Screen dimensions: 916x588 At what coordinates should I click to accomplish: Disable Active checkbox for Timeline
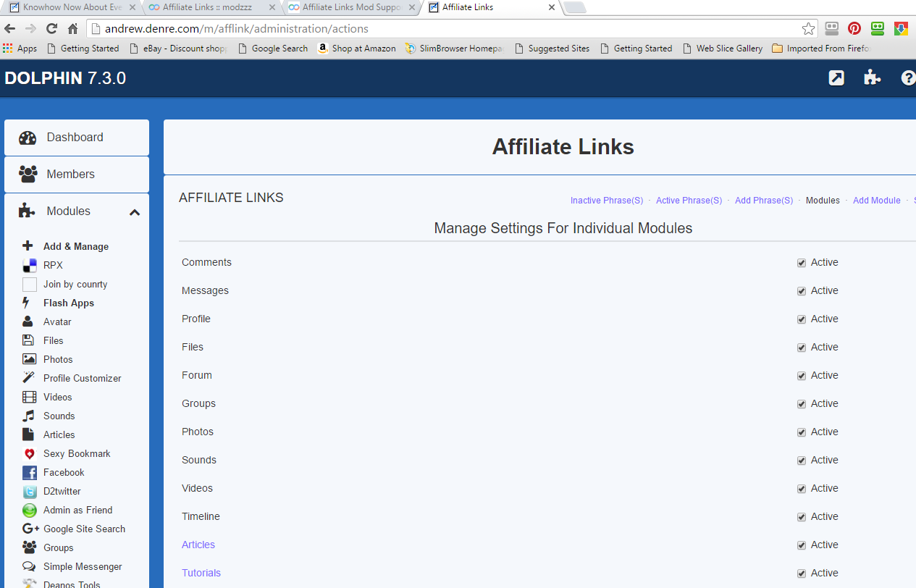[x=802, y=517]
